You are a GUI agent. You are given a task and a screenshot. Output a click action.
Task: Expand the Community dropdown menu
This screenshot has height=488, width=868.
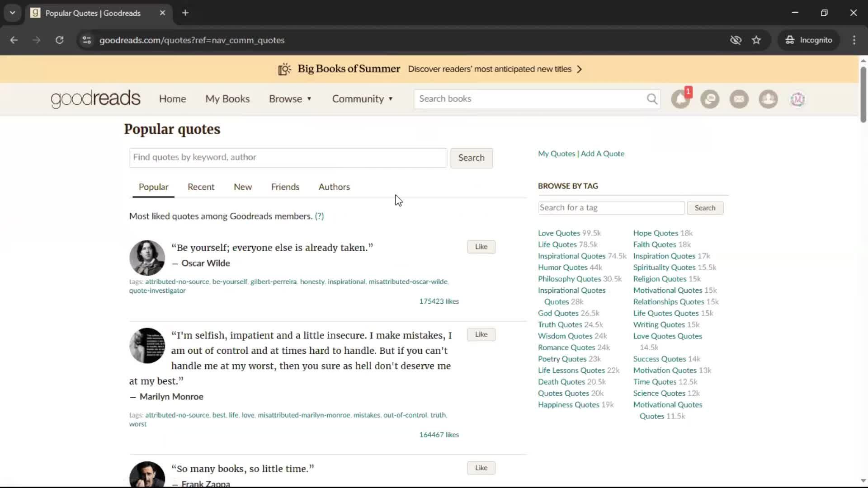(x=363, y=99)
